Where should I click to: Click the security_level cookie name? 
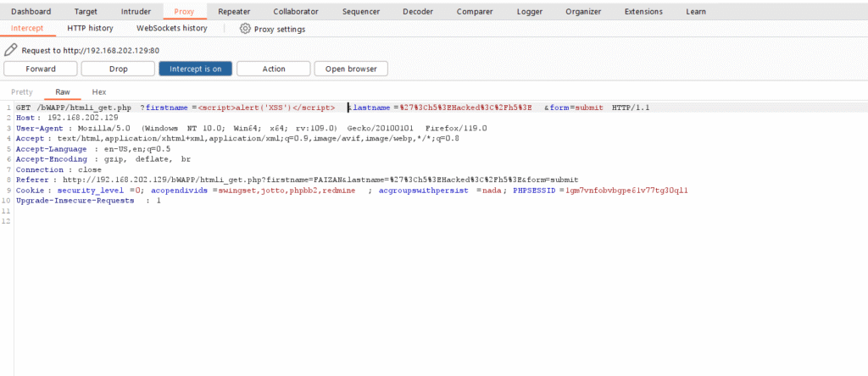[92, 191]
